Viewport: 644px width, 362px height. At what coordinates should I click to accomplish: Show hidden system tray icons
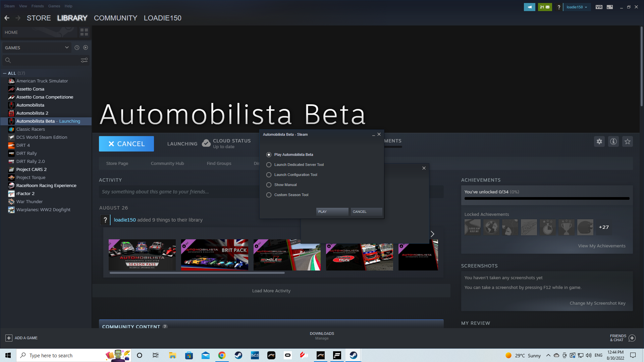(x=548, y=355)
